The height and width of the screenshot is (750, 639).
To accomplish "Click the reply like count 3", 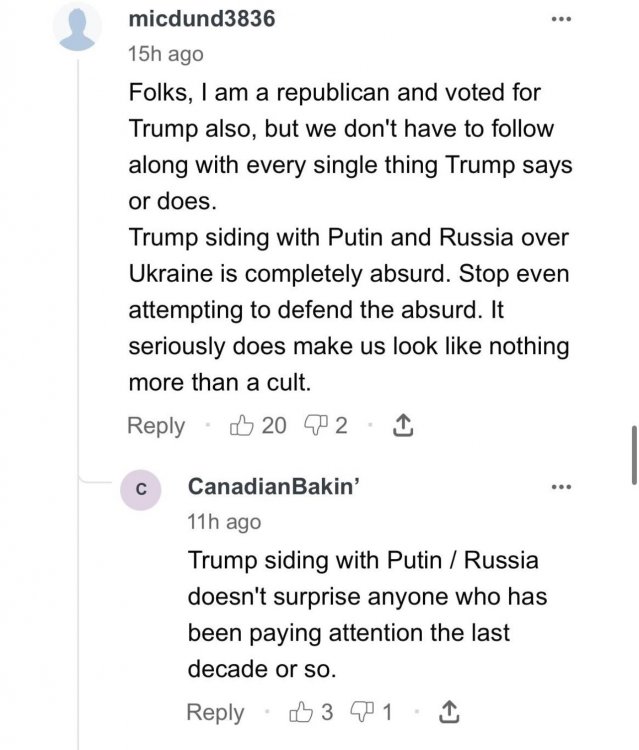I will point(326,712).
